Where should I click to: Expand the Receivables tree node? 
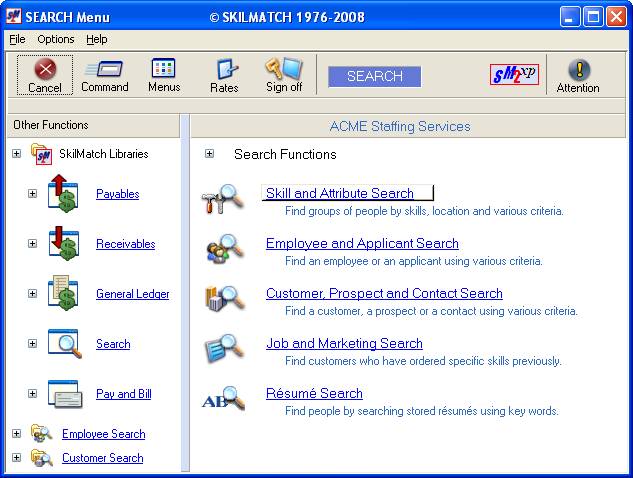pos(32,243)
